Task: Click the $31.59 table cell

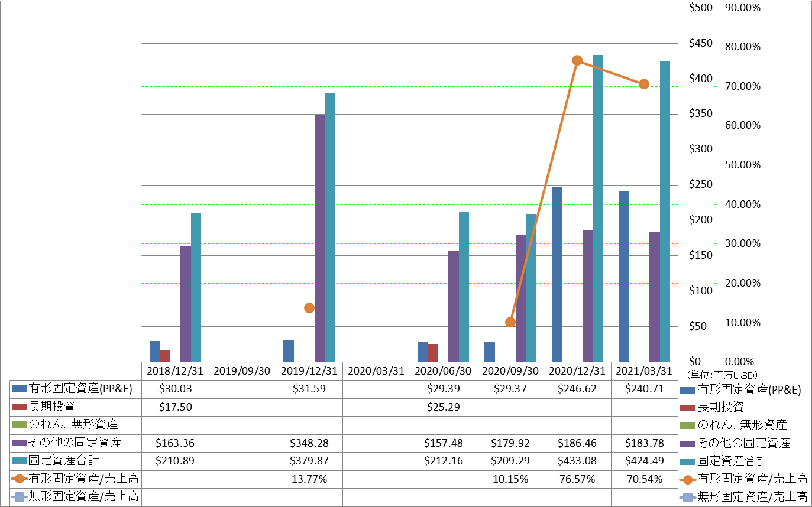Action: pos(309,389)
